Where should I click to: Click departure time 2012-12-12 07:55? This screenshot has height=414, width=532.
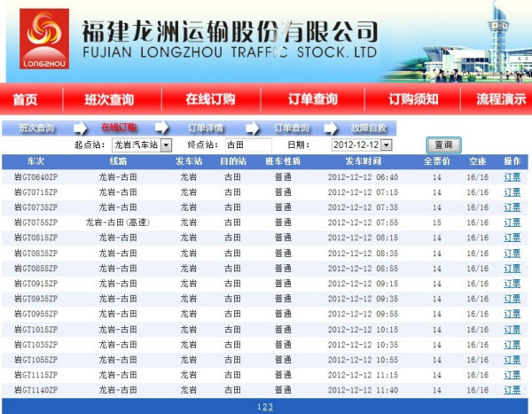[363, 223]
